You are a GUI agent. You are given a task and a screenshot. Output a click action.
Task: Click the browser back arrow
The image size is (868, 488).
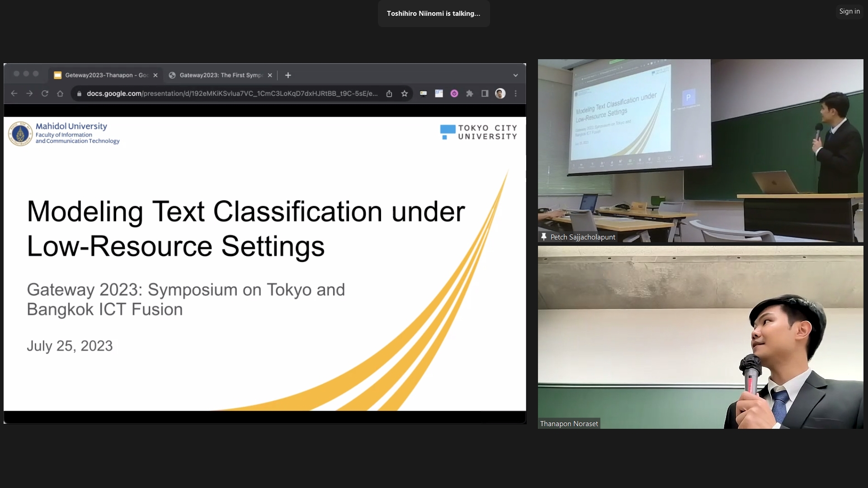click(x=14, y=94)
